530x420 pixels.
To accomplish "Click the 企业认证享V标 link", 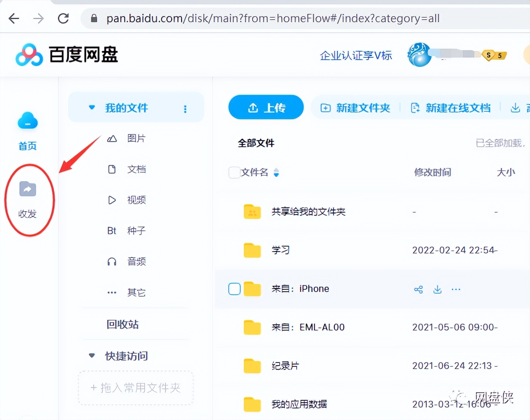I will tap(355, 55).
